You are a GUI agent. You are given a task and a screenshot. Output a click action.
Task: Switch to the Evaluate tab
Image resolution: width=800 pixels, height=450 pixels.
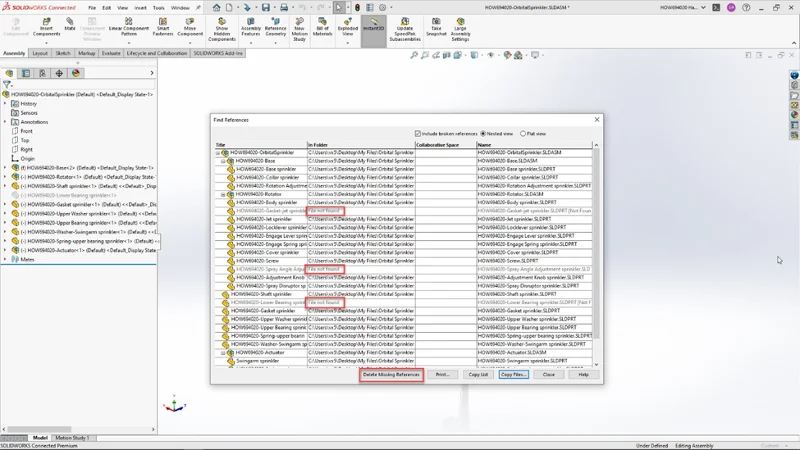click(x=111, y=53)
